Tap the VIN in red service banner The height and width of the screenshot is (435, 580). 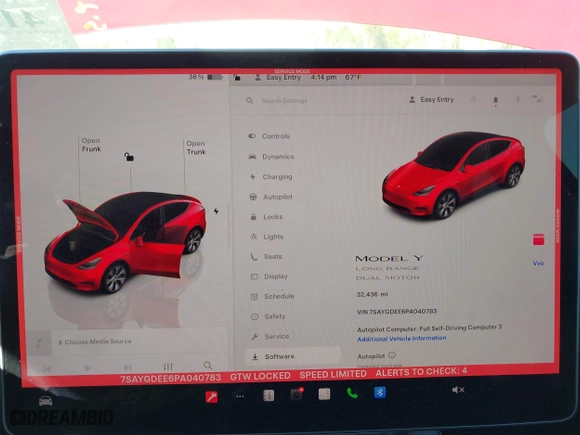pyautogui.click(x=171, y=378)
